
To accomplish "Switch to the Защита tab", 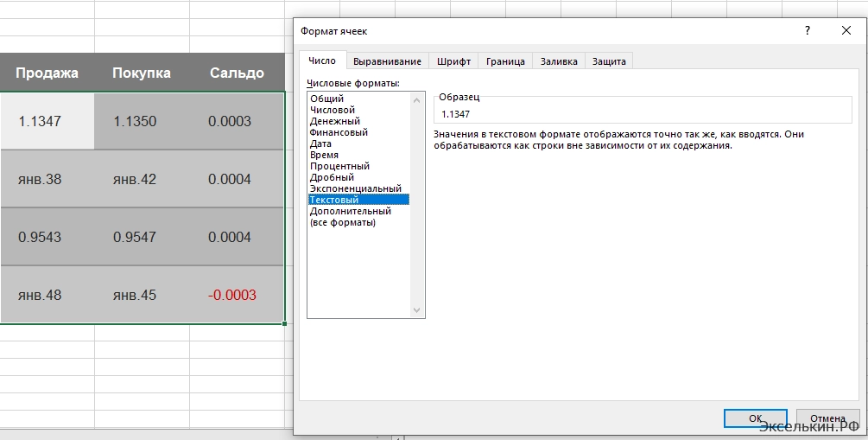I will (610, 61).
